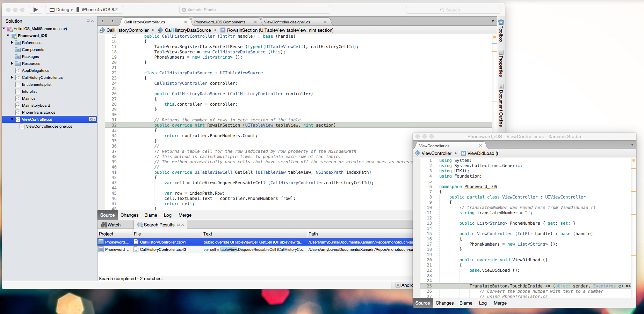The image size is (644, 314).
Task: Open the Properties side panel
Action: pos(501,63)
